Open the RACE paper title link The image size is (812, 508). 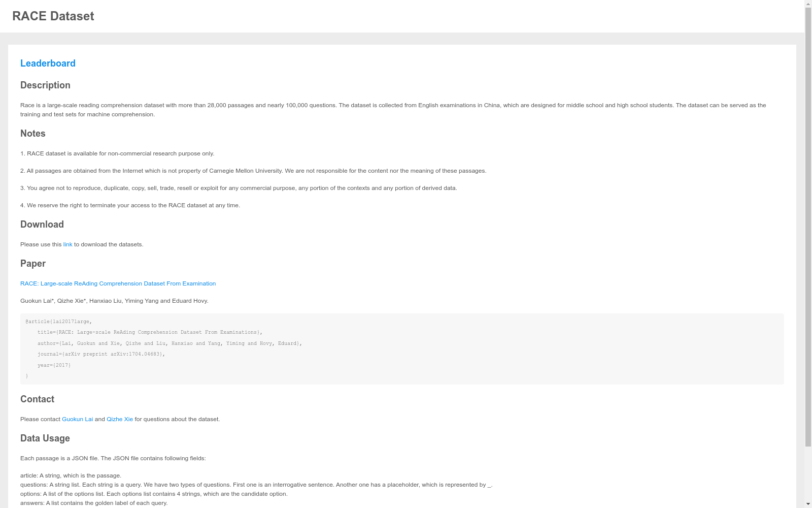tap(118, 283)
